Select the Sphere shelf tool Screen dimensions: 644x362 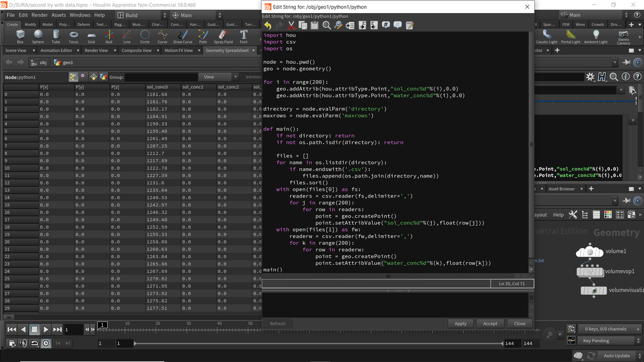pyautogui.click(x=38, y=37)
